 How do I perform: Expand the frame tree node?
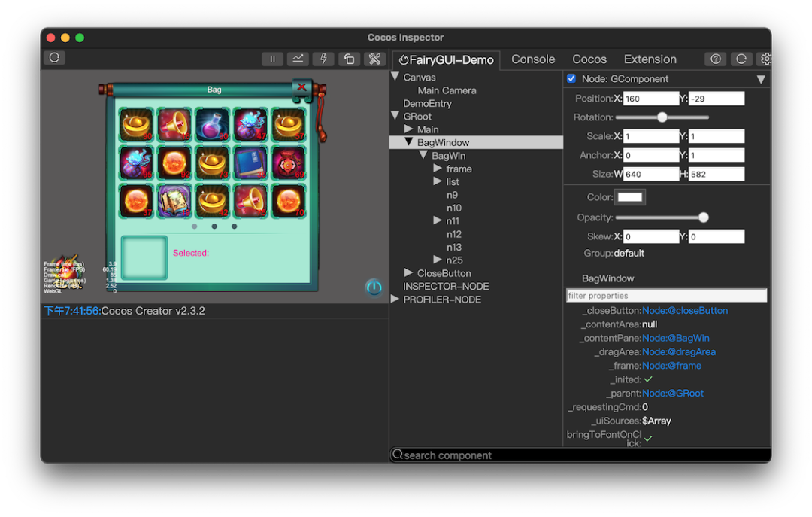[438, 168]
